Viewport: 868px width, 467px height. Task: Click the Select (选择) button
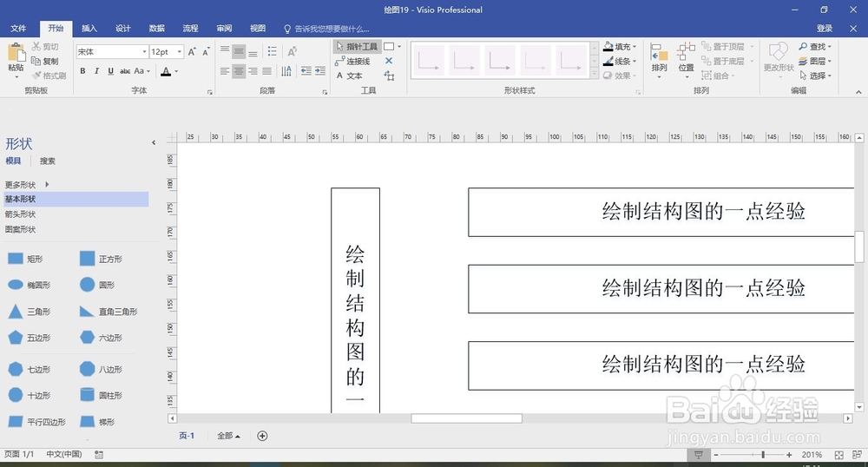click(815, 76)
